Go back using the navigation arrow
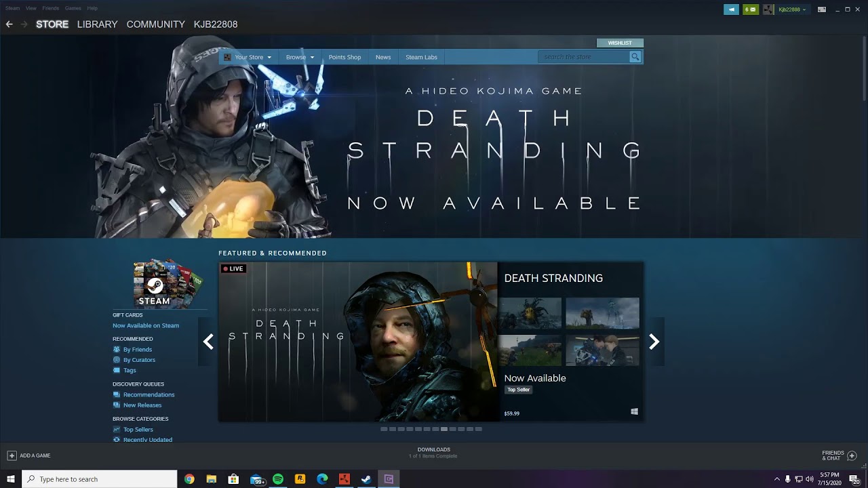 [x=9, y=24]
